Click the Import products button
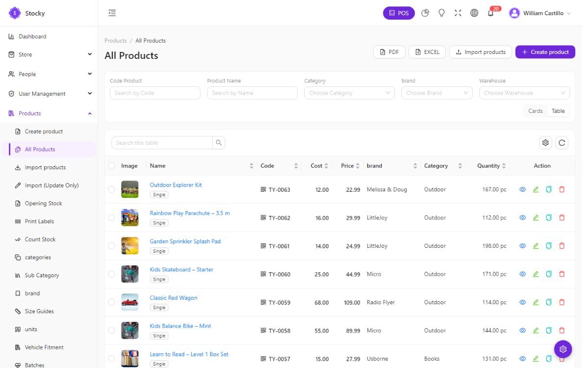588x368 pixels. [x=481, y=52]
